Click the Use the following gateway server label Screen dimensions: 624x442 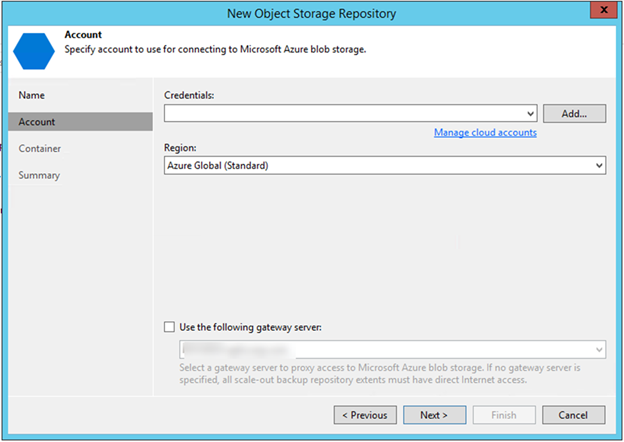(x=250, y=327)
